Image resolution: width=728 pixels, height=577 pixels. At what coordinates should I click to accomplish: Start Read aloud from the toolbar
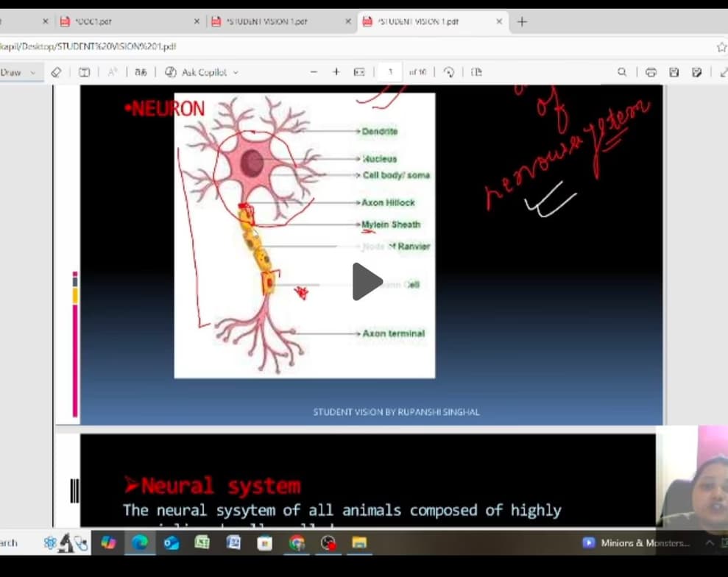[113, 72]
